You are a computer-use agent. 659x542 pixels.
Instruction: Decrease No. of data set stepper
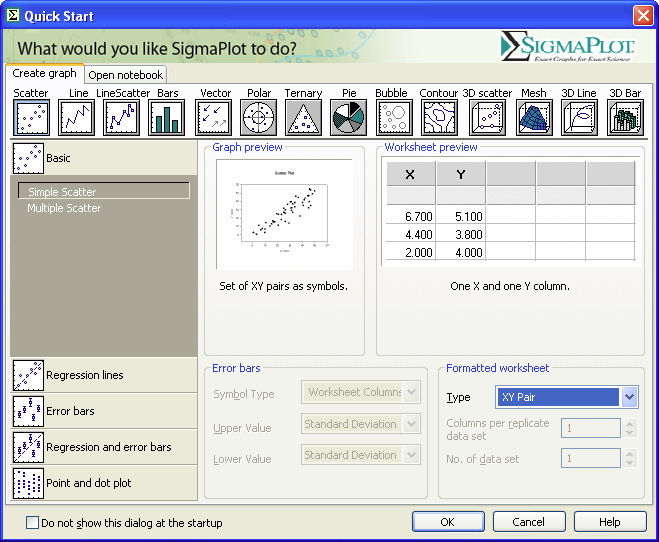[x=630, y=463]
